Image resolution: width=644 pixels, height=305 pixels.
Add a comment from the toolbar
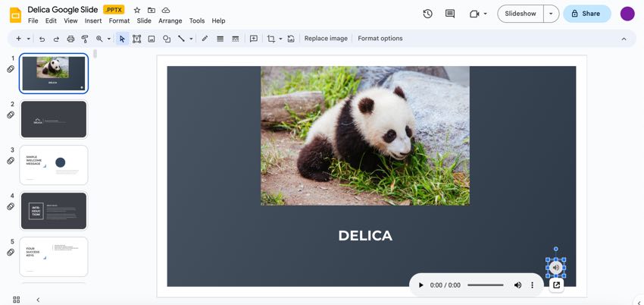point(254,39)
